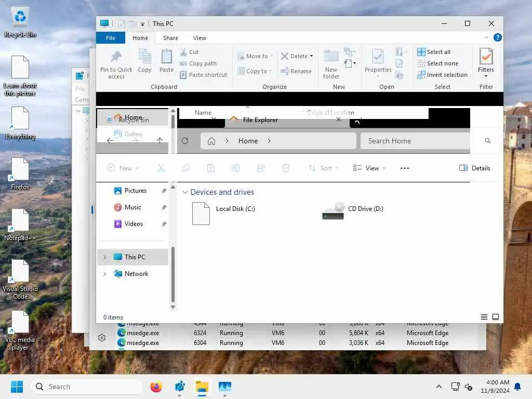Open the Filters dropdown
Viewport: 532px width, 399px height.
click(x=486, y=63)
